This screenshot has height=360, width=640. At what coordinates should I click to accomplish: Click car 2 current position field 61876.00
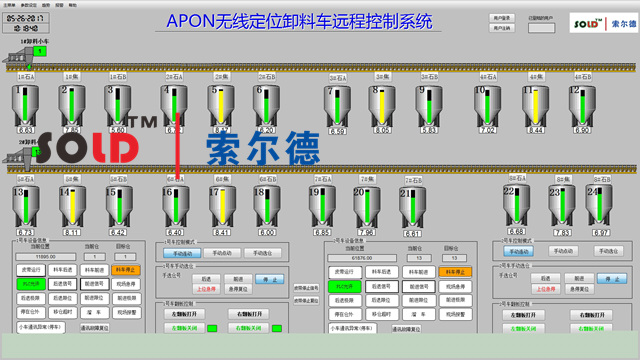362,258
